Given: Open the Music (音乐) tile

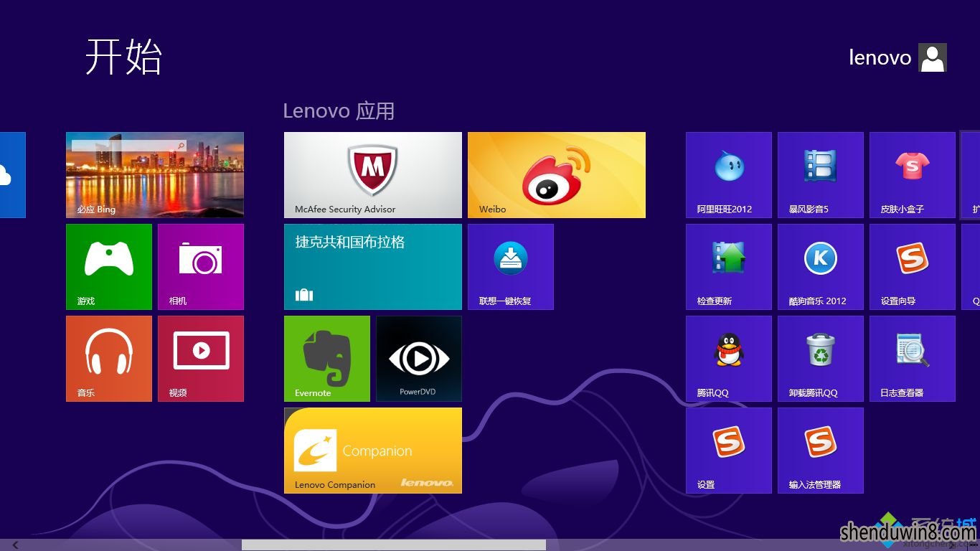Looking at the screenshot, I should [x=109, y=358].
